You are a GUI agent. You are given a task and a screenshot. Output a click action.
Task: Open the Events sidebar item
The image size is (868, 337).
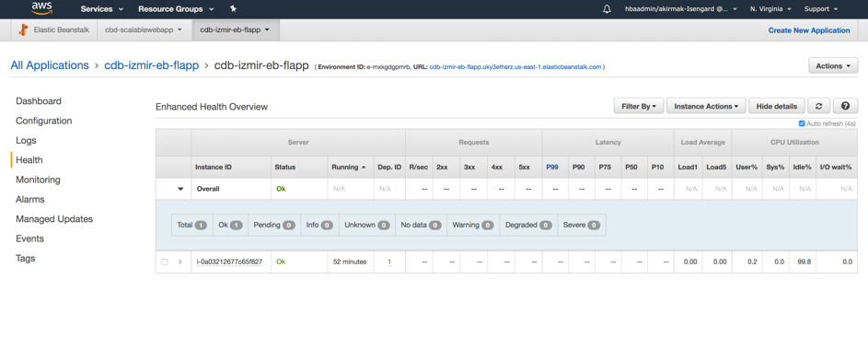coord(29,238)
